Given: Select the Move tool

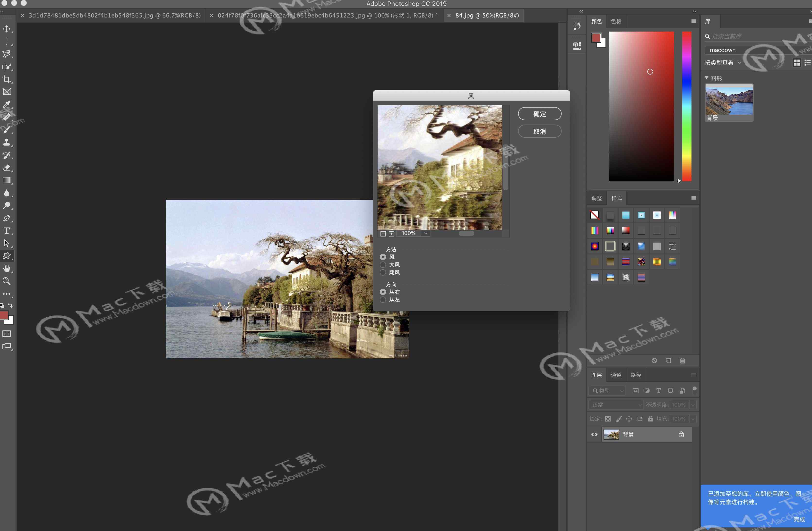Looking at the screenshot, I should click(7, 29).
